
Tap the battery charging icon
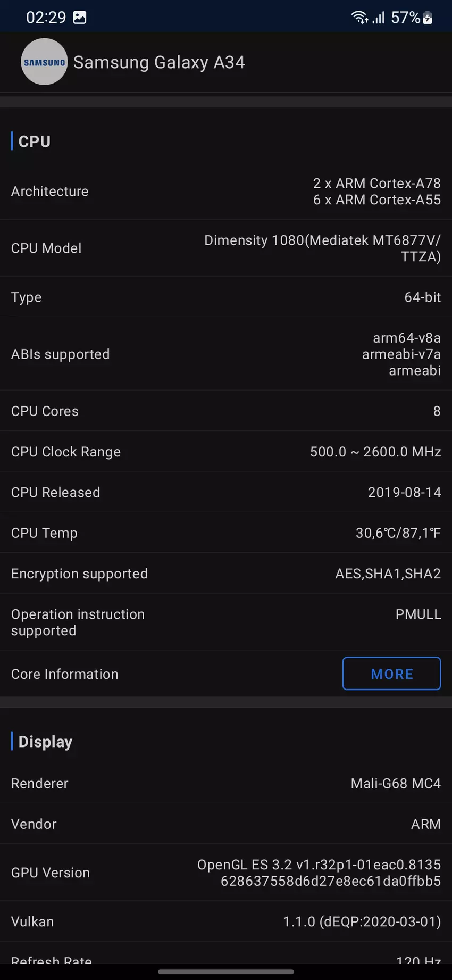pyautogui.click(x=428, y=18)
